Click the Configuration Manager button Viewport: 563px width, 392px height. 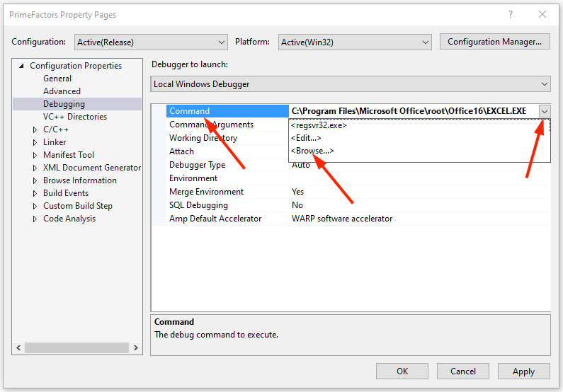click(494, 42)
